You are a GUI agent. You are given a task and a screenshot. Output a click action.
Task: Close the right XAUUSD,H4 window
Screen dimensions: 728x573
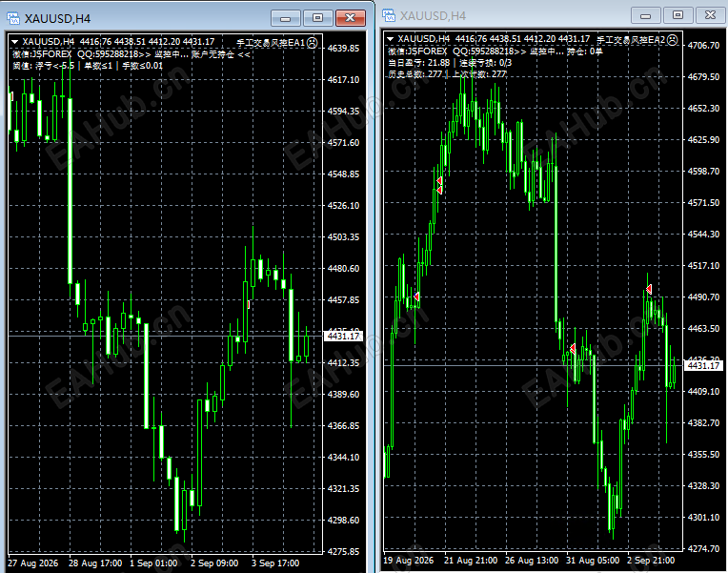710,15
